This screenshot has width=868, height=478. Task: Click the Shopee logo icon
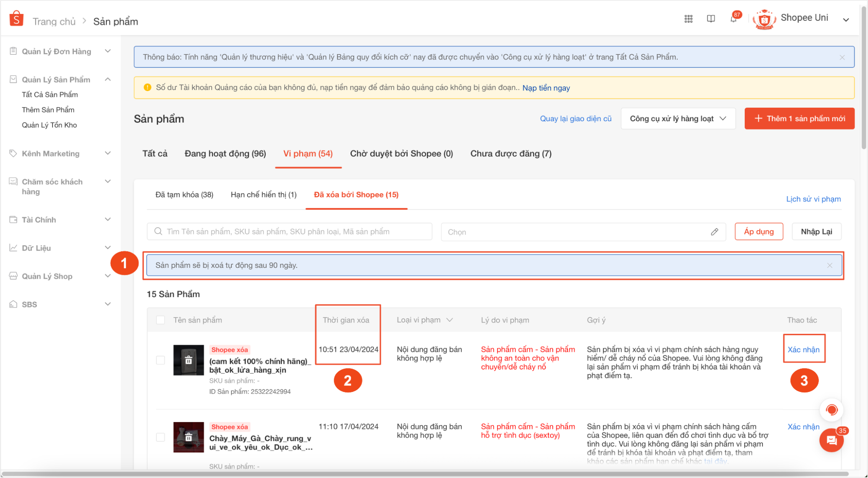click(16, 19)
